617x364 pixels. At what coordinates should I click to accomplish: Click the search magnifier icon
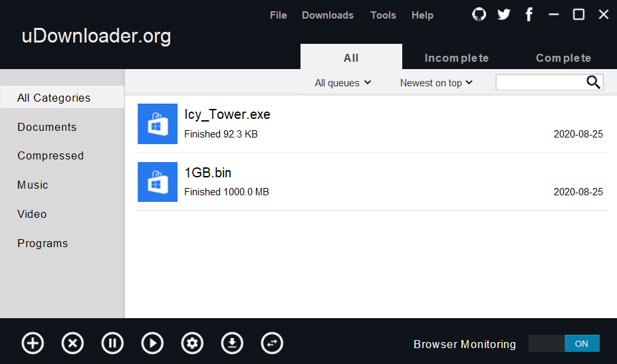(x=594, y=82)
